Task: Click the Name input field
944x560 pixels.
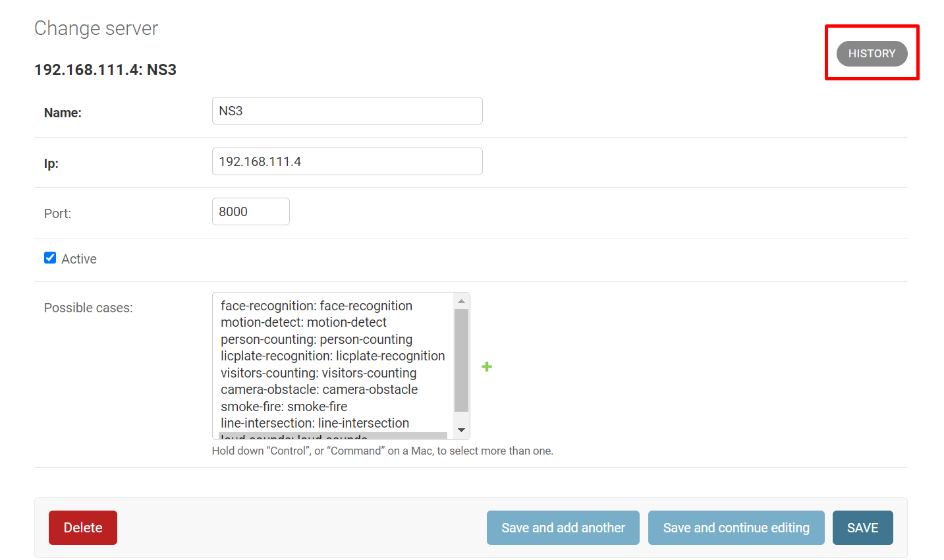Action: tap(347, 111)
